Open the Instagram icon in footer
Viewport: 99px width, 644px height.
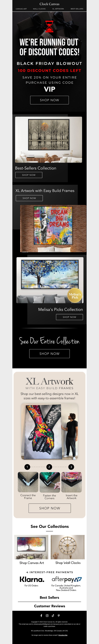(x=47, y=615)
